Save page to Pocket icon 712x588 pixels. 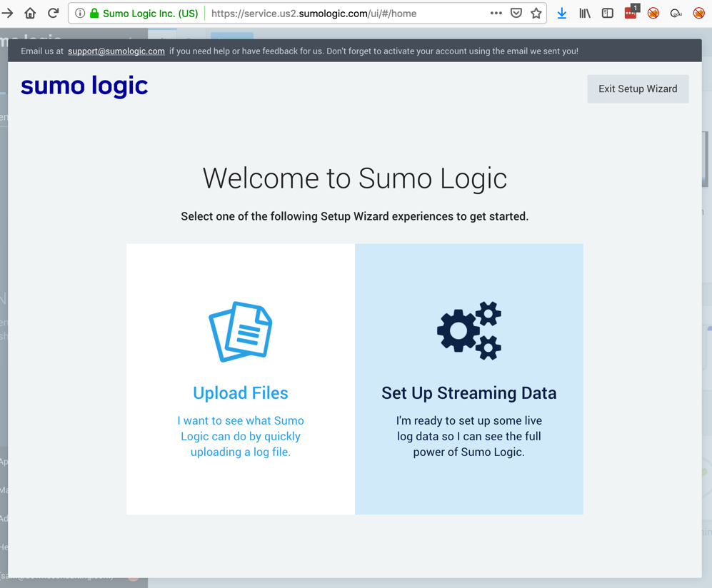[516, 13]
